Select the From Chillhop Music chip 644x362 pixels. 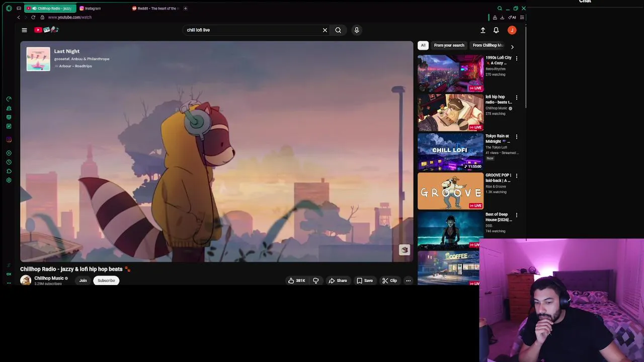488,45
